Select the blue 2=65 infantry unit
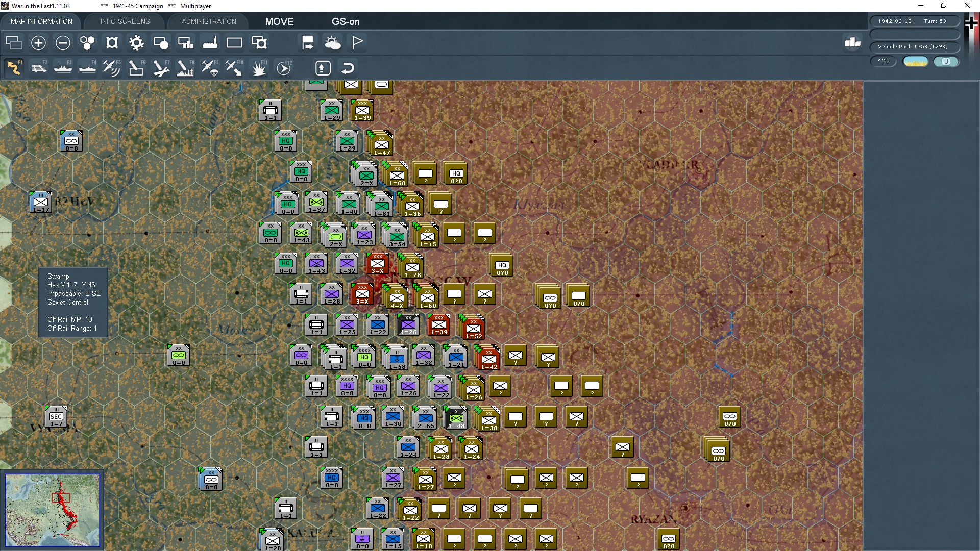Image resolution: width=980 pixels, height=551 pixels. (x=426, y=417)
